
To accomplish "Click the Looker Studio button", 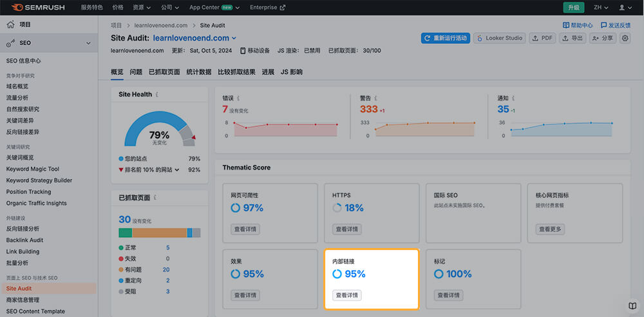I will coord(500,38).
